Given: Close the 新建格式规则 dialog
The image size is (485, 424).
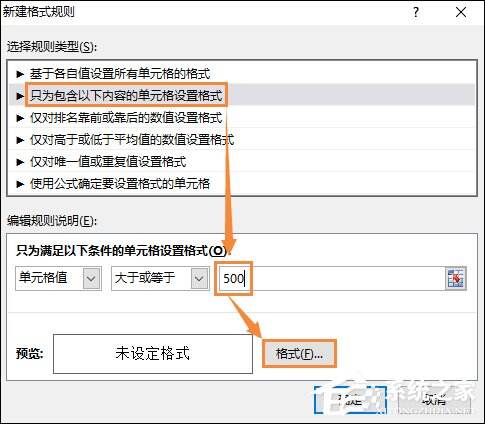Looking at the screenshot, I should pos(461,13).
